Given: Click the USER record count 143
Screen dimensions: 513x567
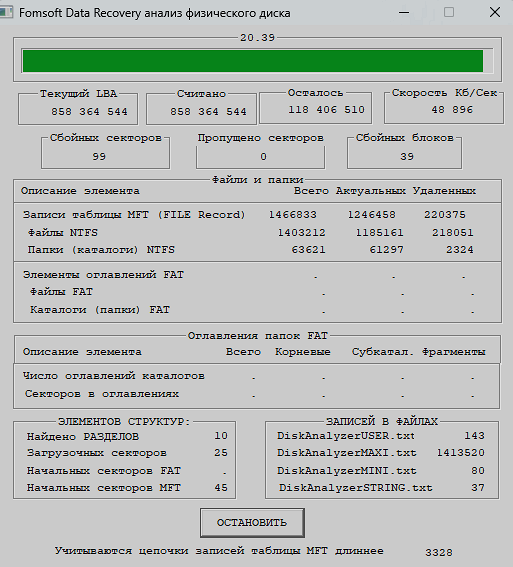Looking at the screenshot, I should click(474, 436).
